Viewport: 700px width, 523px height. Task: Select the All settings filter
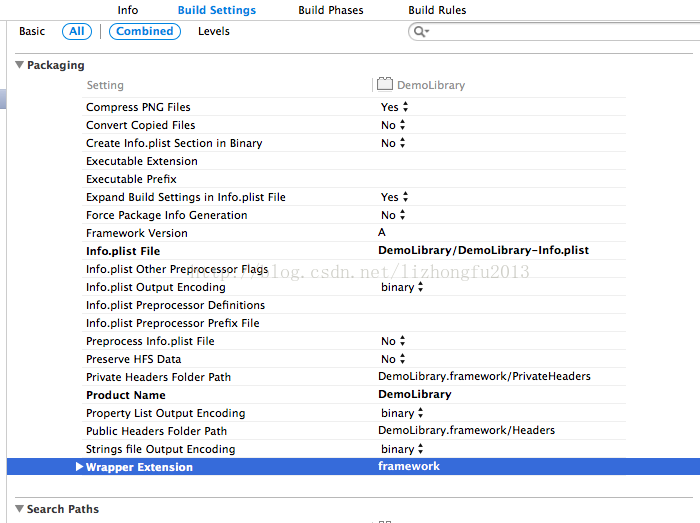[x=77, y=31]
